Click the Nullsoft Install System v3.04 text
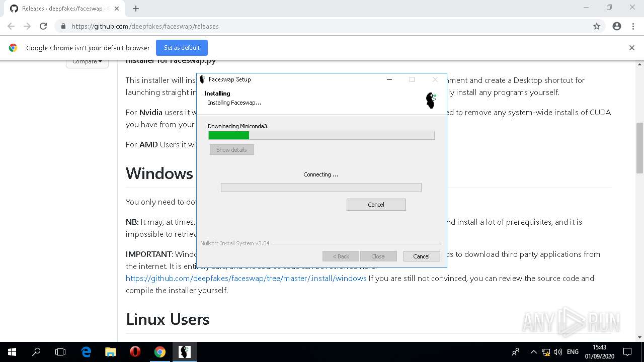 coord(234,243)
